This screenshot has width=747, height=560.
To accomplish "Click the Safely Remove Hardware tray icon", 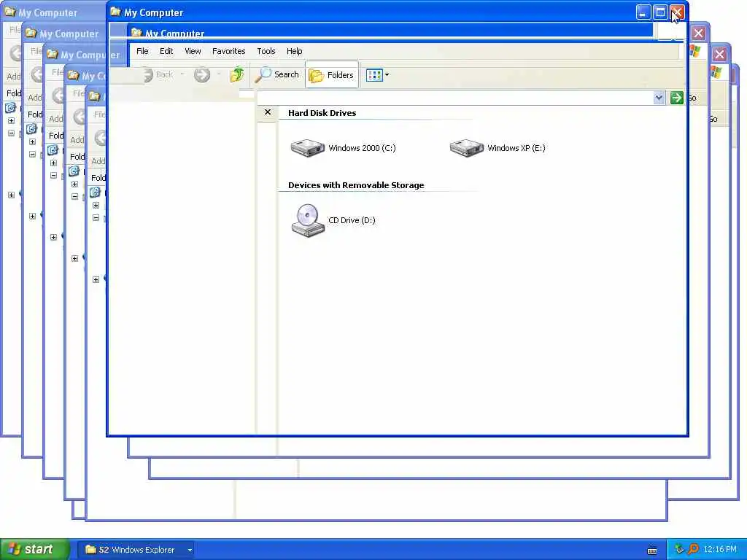I will pos(679,550).
